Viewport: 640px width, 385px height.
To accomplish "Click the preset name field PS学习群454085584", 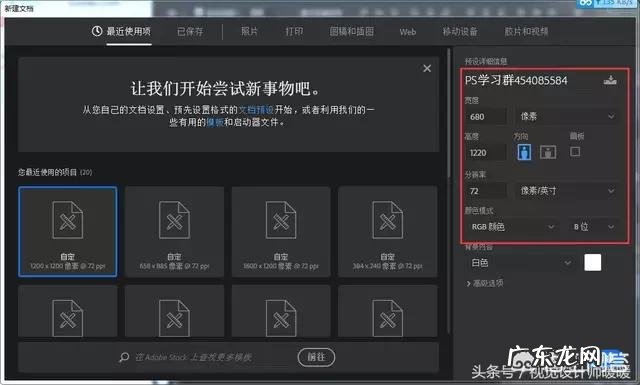I will pos(516,80).
